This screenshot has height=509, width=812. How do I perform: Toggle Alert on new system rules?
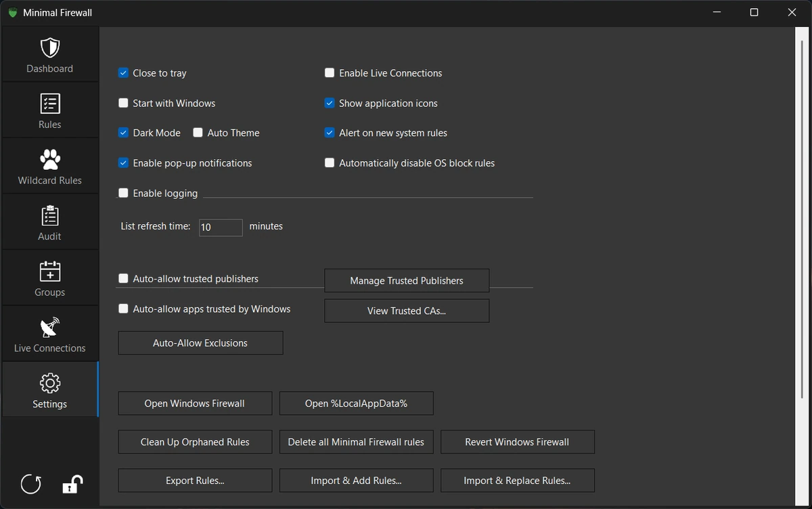pyautogui.click(x=330, y=133)
